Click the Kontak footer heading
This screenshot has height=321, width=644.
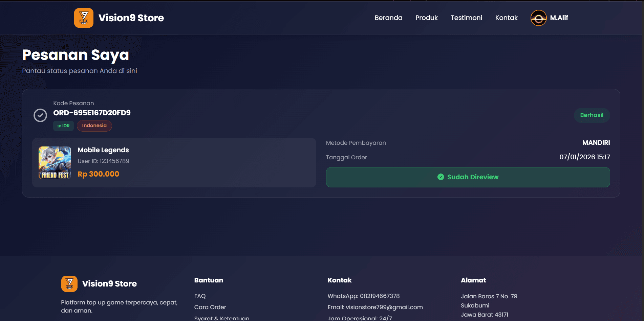tap(339, 280)
